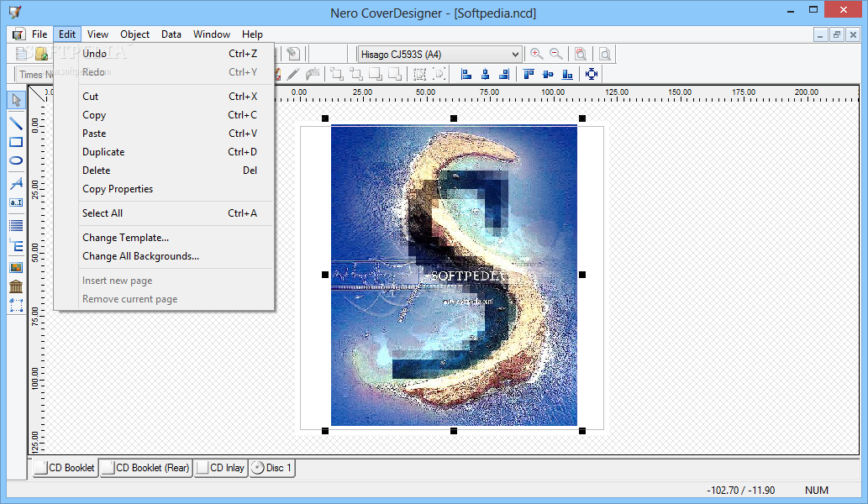Select the Artistic Text tool

(16, 183)
